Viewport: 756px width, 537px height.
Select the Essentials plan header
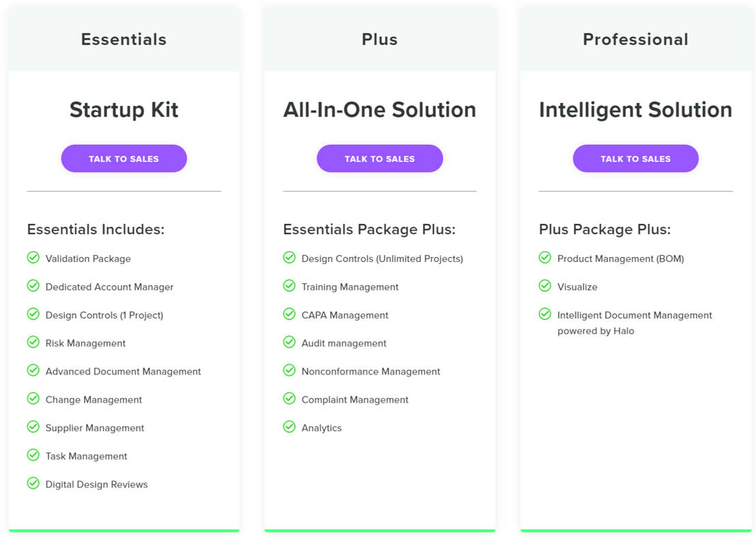click(x=123, y=39)
